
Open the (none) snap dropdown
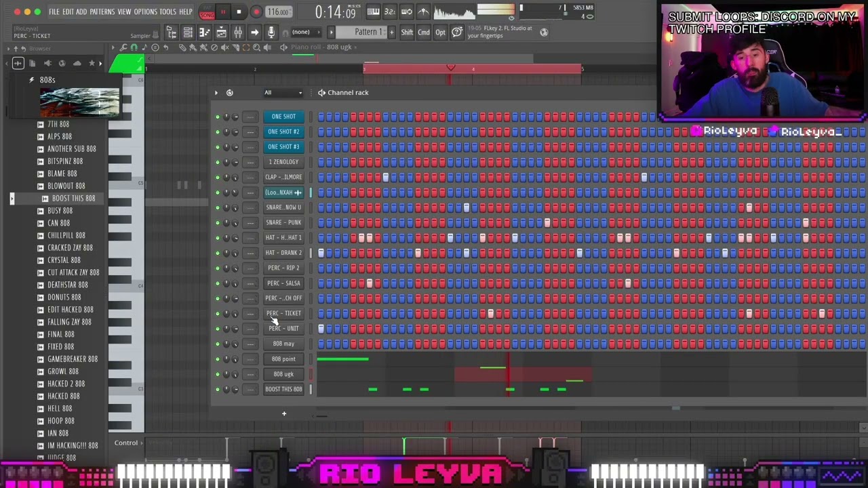pos(306,32)
